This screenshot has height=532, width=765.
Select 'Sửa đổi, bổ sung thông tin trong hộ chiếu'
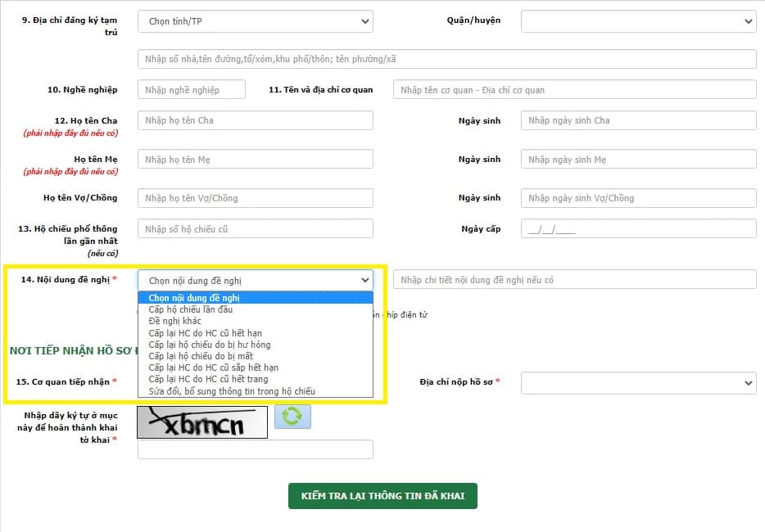231,391
